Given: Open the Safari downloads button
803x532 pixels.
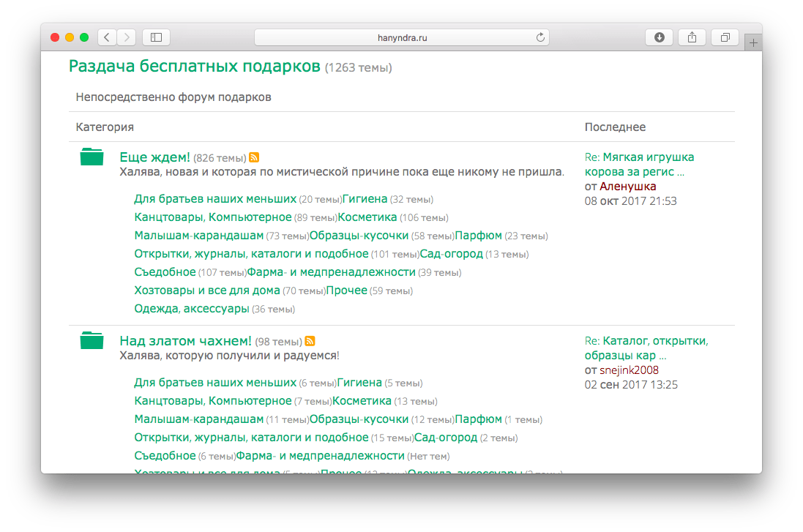Looking at the screenshot, I should click(x=659, y=37).
